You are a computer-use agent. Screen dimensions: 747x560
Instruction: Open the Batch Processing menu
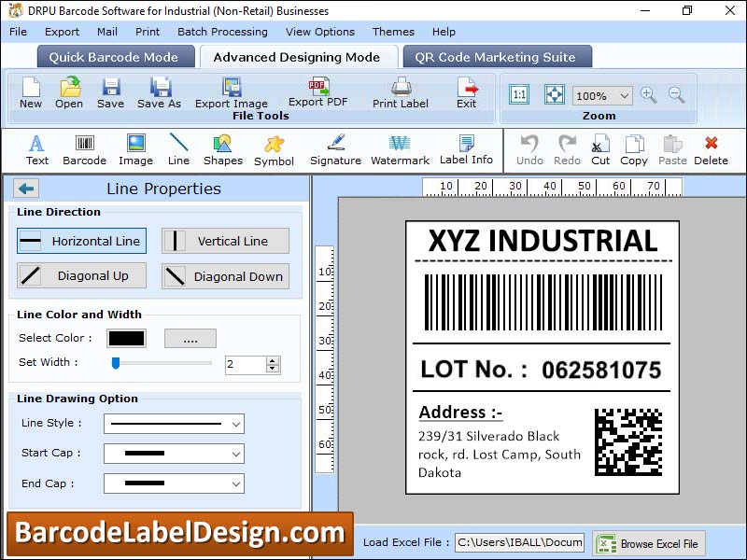pyautogui.click(x=222, y=31)
